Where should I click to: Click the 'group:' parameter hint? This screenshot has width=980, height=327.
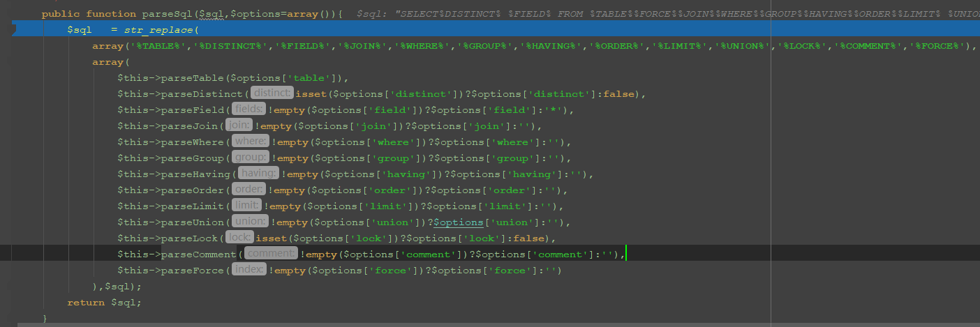249,158
